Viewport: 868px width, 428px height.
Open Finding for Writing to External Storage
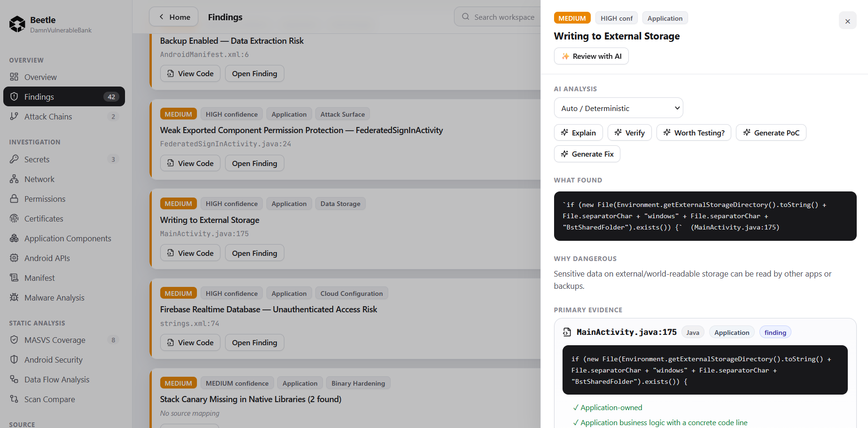(255, 253)
